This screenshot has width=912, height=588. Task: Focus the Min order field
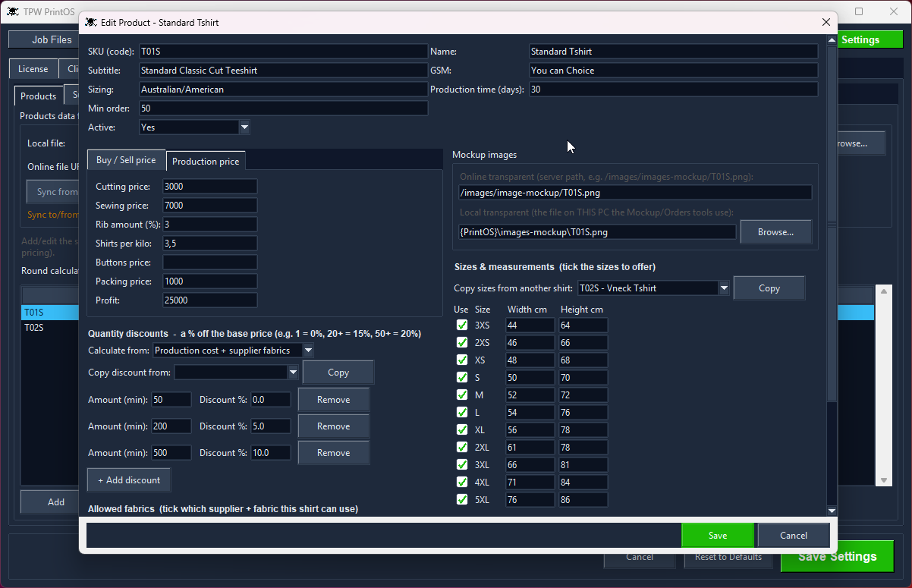[283, 108]
